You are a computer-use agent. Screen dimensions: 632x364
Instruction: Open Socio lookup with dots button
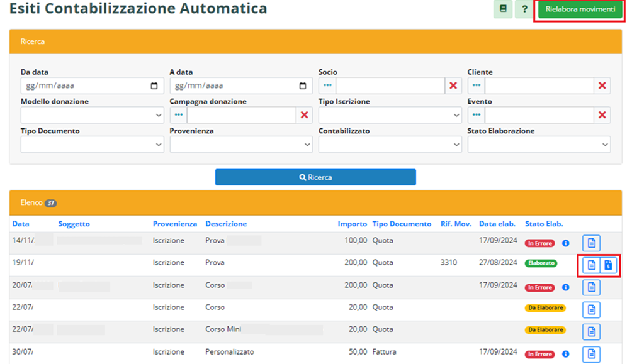327,85
